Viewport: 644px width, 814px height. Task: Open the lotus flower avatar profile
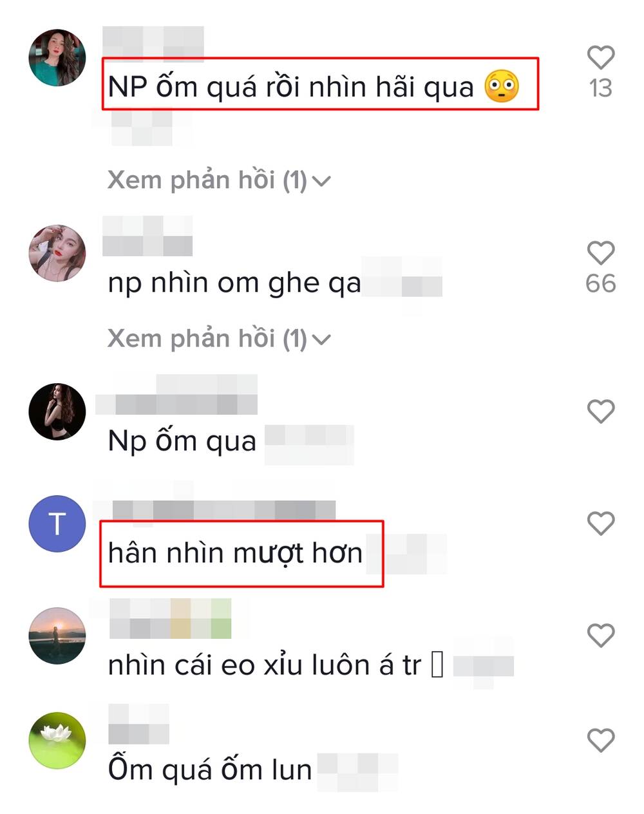57,741
